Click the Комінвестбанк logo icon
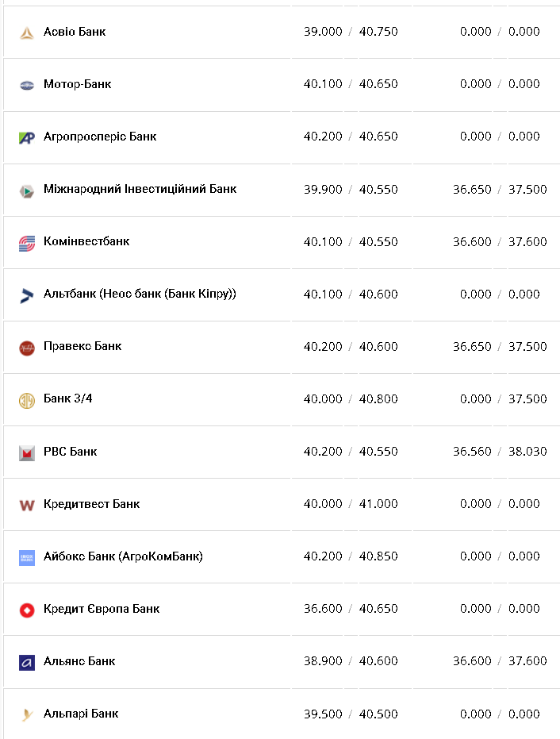This screenshot has height=739, width=560. coord(27,243)
